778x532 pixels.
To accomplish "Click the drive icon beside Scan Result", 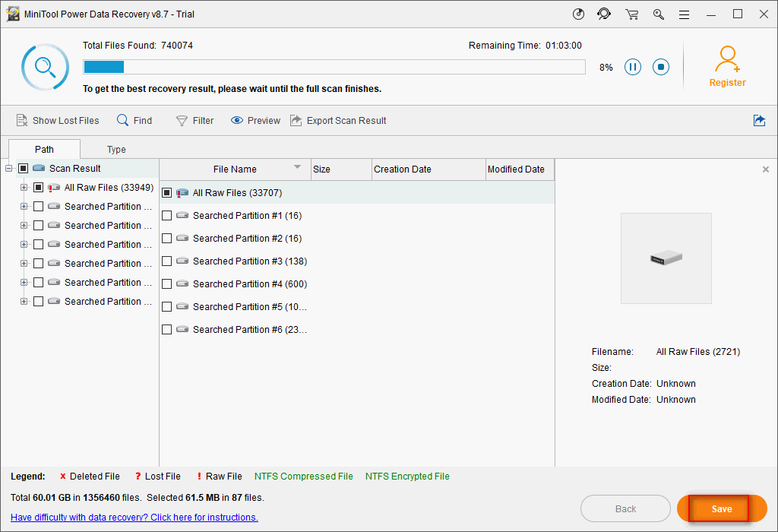I will click(39, 168).
